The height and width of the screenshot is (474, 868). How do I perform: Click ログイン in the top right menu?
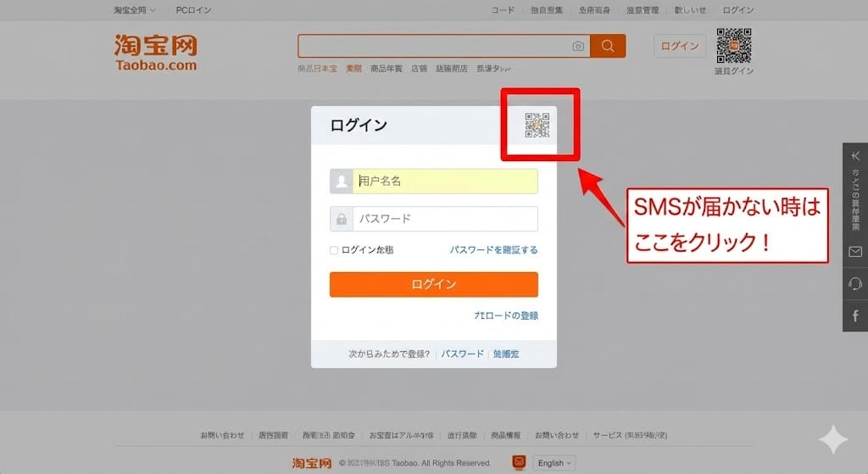pyautogui.click(x=738, y=10)
